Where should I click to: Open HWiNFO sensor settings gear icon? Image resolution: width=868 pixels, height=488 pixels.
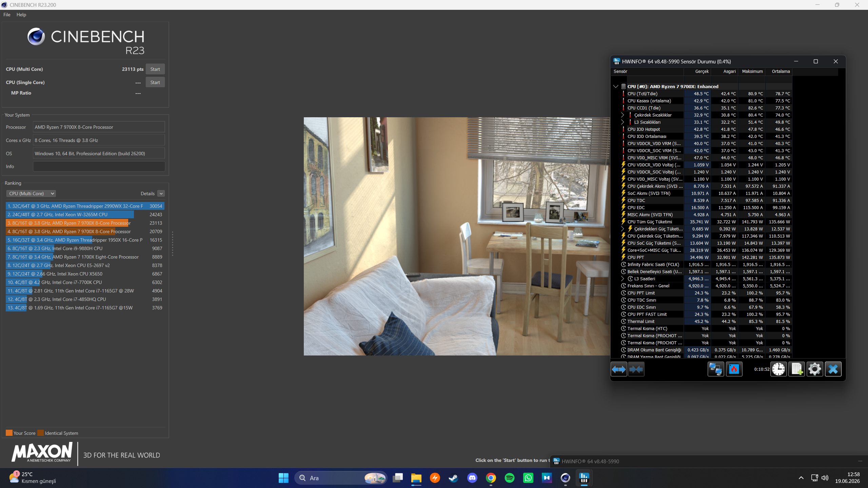(815, 369)
